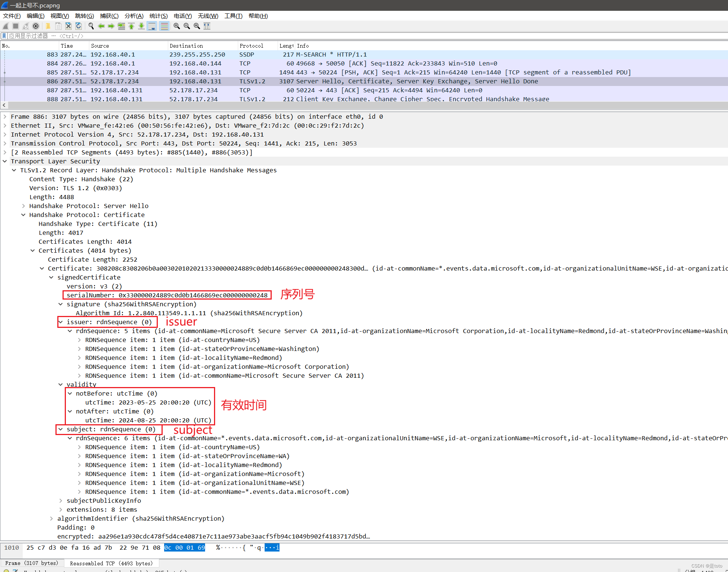Click the find packet magnifier icon
Screen dimensions: 728x572
[x=91, y=26]
